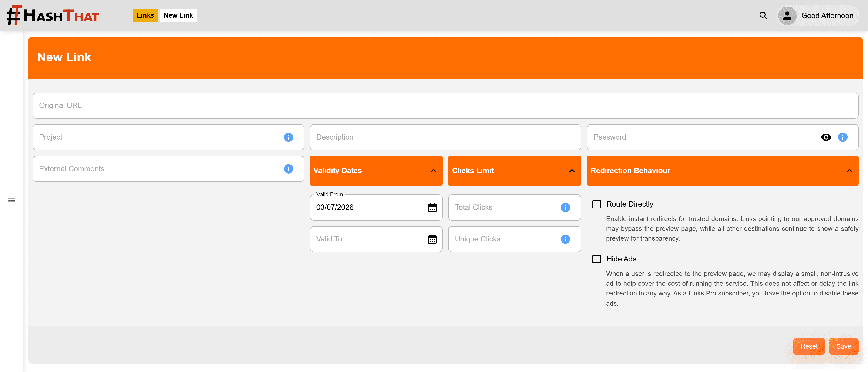Select the New Link tab
This screenshot has width=868, height=372.
click(x=178, y=16)
